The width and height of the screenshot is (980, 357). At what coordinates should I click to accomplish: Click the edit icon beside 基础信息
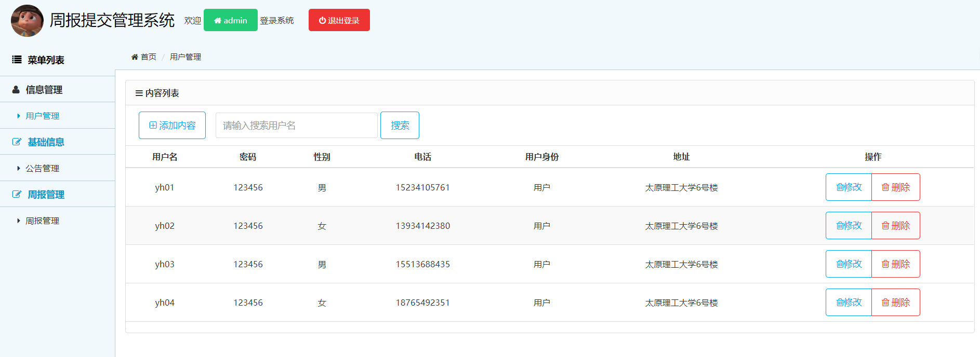coord(17,142)
